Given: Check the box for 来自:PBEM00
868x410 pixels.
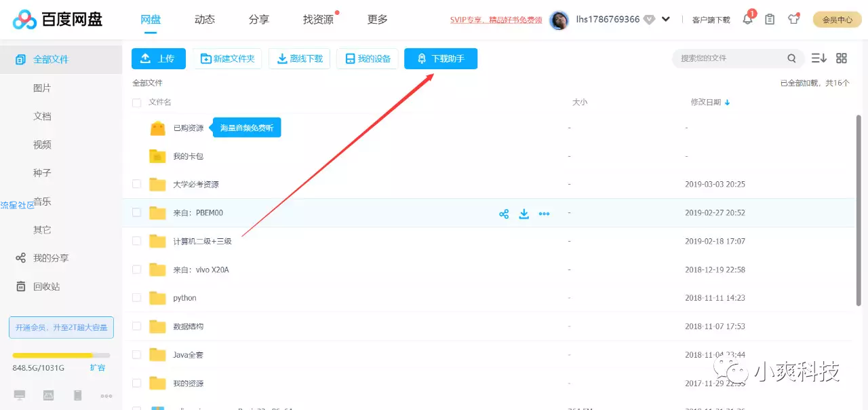Looking at the screenshot, I should click(x=137, y=212).
